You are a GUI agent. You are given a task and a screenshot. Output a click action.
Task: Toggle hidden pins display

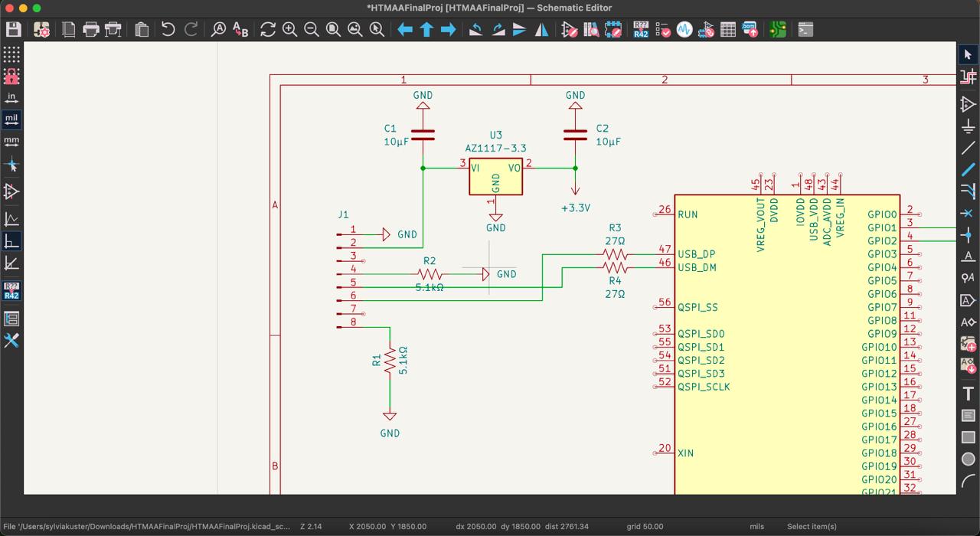(11, 191)
